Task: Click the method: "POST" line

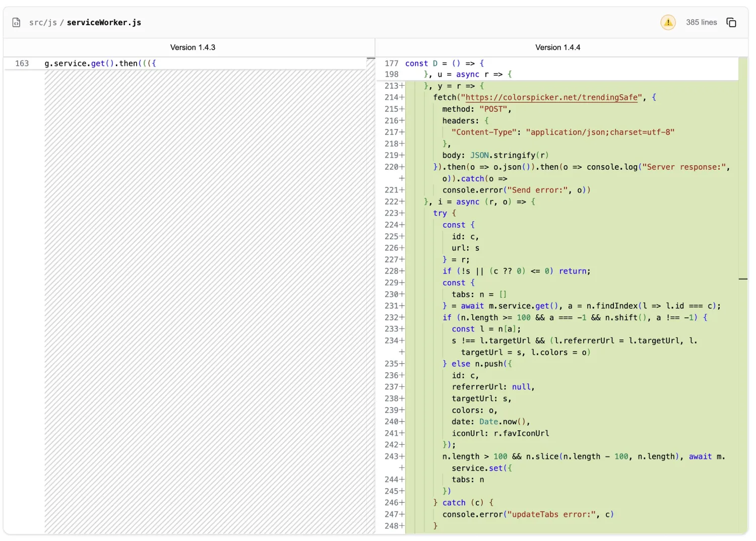Action: coord(477,109)
